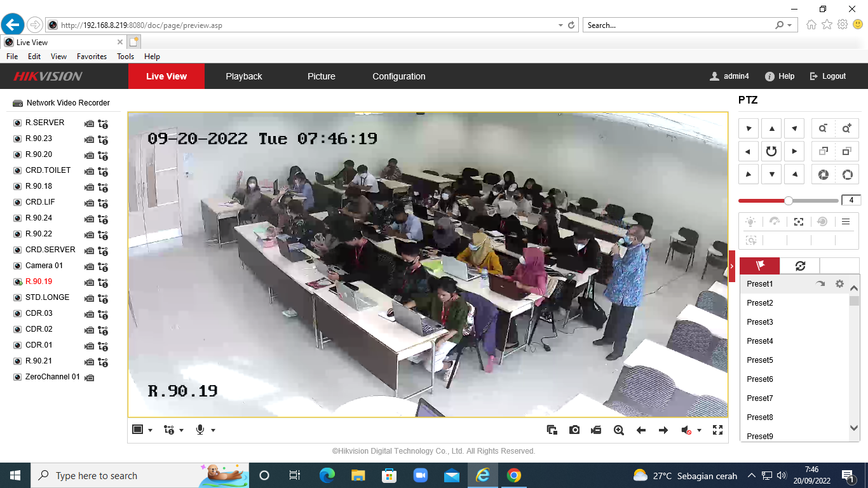Start PTZ auto-scan rotate button
This screenshot has height=488, width=868.
771,151
